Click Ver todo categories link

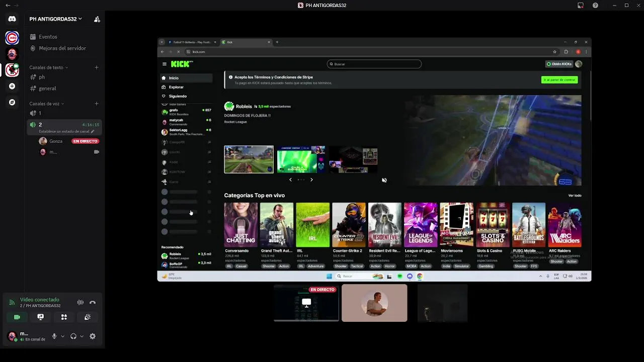pyautogui.click(x=575, y=196)
